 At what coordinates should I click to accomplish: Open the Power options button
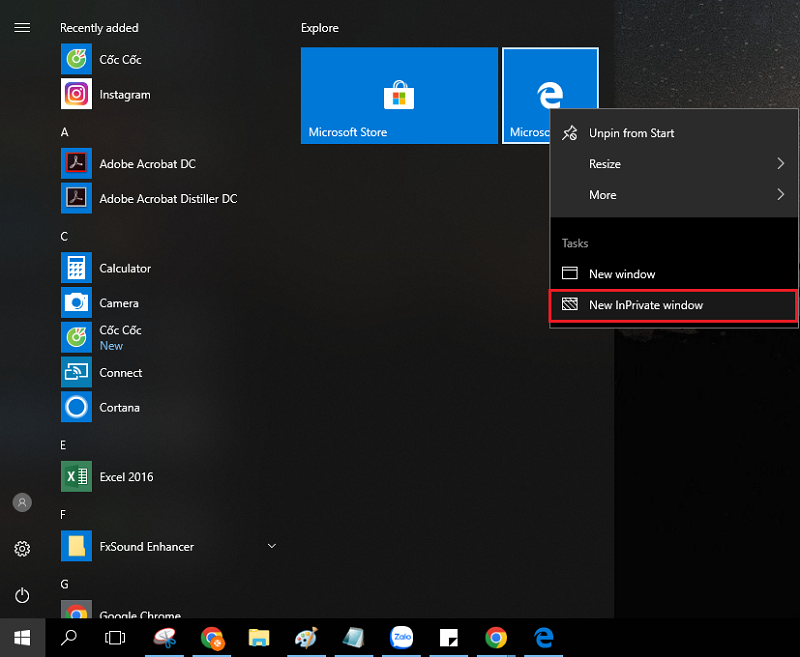coord(22,595)
